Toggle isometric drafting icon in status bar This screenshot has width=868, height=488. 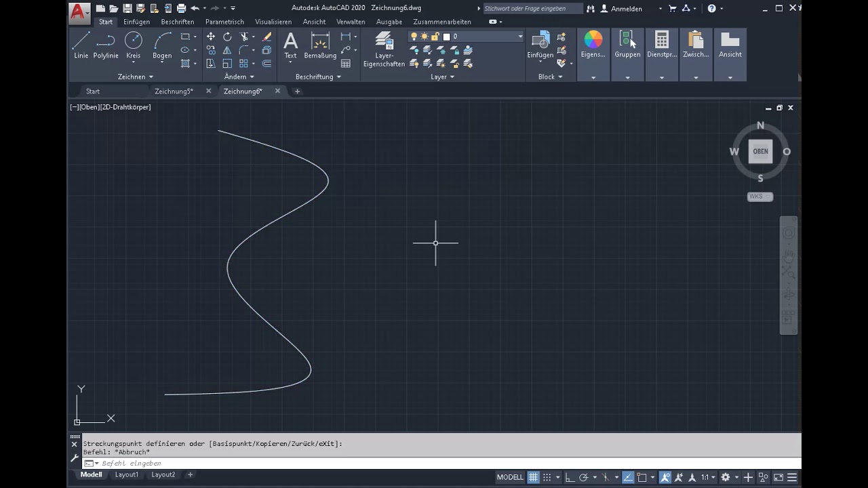point(606,477)
